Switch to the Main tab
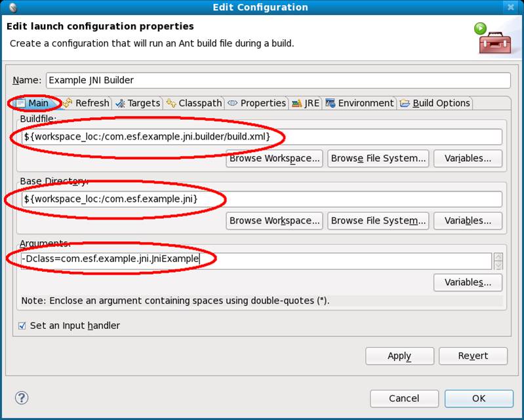This screenshot has width=524, height=420. [34, 103]
